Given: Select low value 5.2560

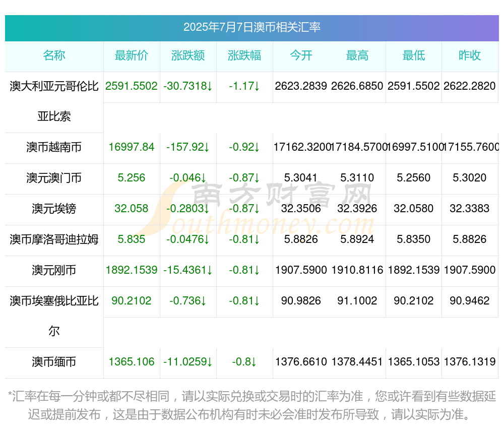Looking at the screenshot, I should [x=414, y=177].
